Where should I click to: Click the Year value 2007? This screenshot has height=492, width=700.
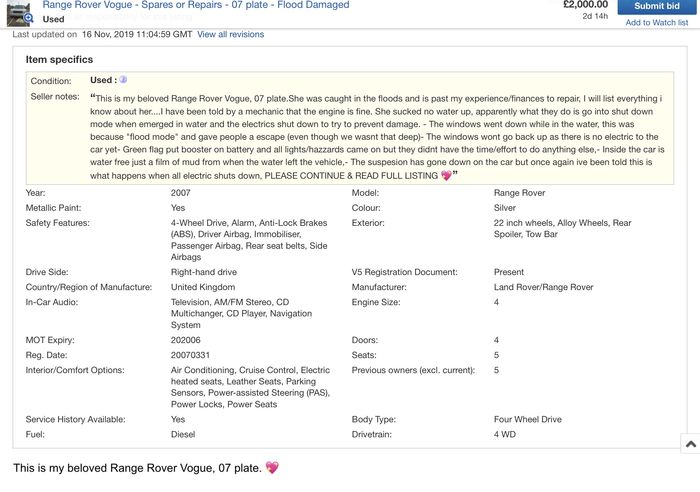click(x=180, y=193)
